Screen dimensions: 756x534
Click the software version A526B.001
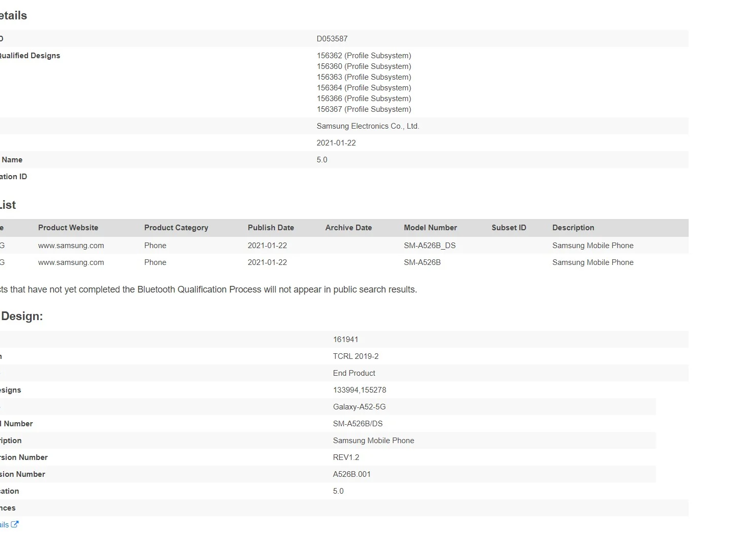coord(352,474)
